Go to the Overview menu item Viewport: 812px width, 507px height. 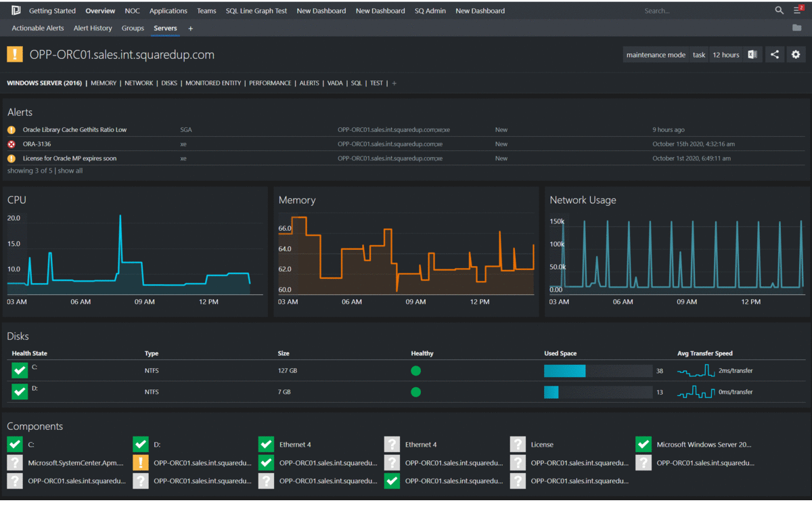point(100,11)
